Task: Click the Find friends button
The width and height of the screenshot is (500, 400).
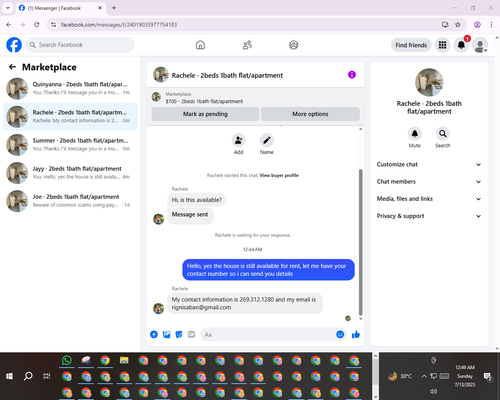Action: coord(411,45)
